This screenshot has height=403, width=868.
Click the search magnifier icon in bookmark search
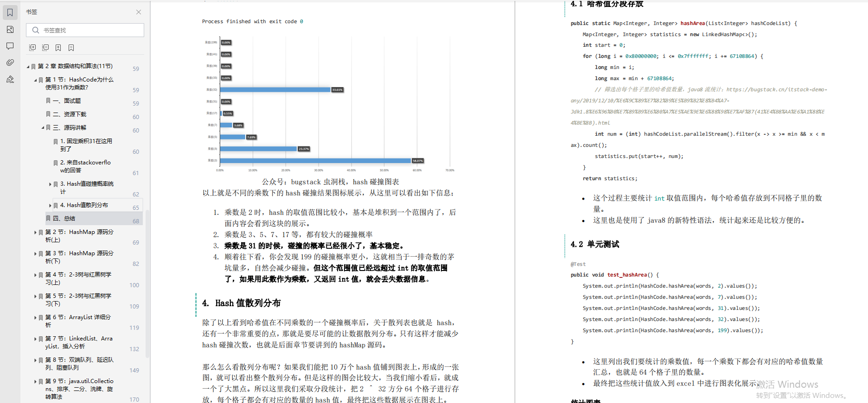[x=36, y=30]
